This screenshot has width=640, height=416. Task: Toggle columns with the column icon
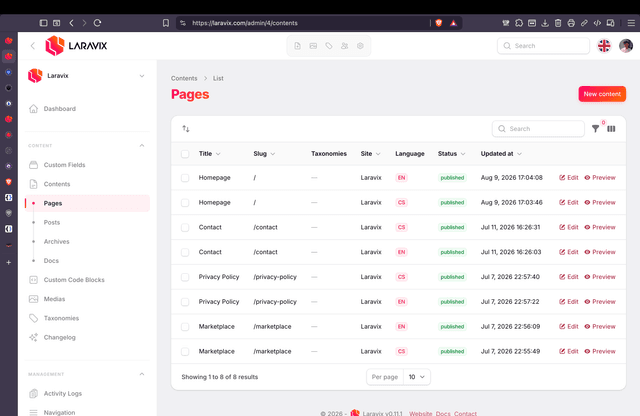[x=611, y=129]
